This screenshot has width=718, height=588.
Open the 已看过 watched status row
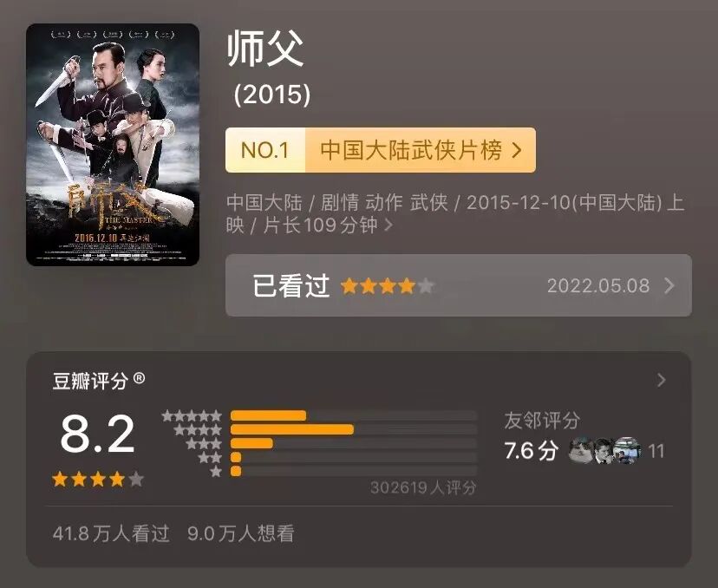point(459,285)
